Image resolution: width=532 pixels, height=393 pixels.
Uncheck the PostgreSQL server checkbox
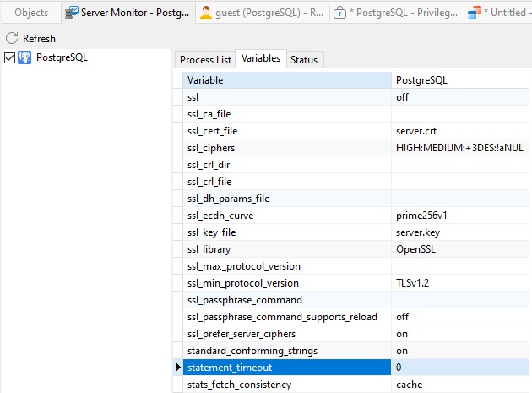[9, 57]
